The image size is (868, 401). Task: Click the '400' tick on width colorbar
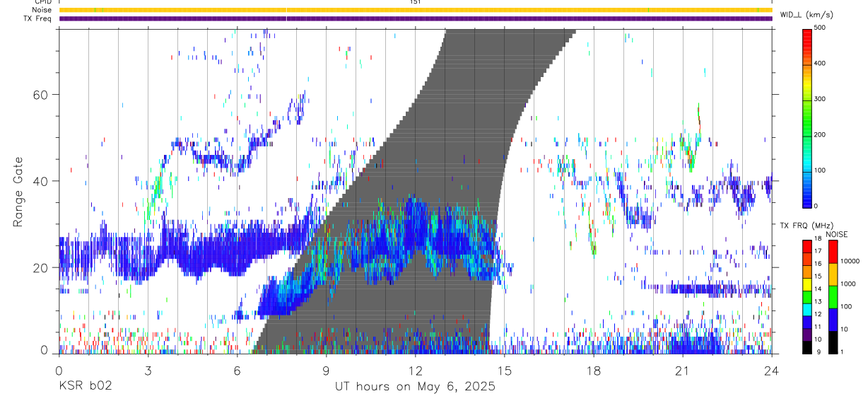[x=821, y=64]
